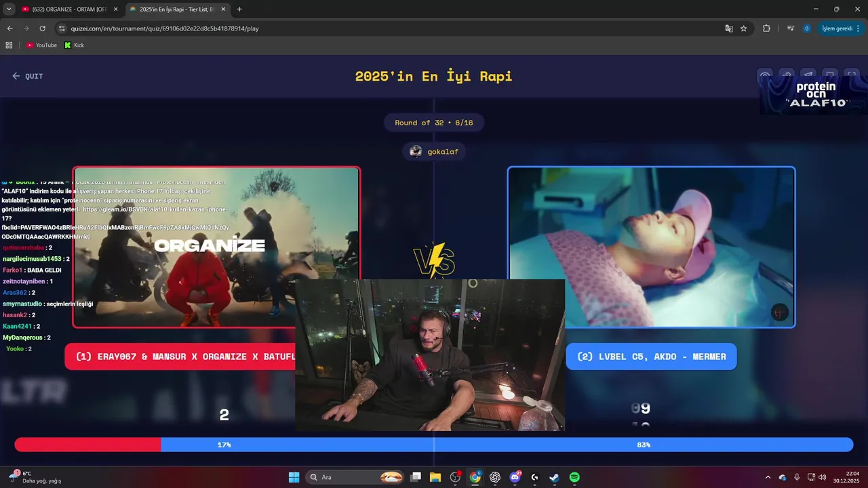Click smyrnastudio's seçimlerin leşliği message
Image resolution: width=868 pixels, height=488 pixels.
point(47,304)
